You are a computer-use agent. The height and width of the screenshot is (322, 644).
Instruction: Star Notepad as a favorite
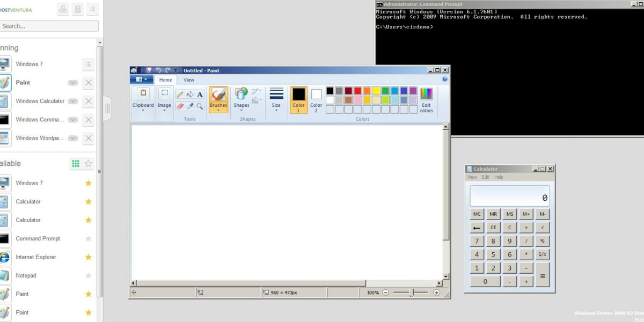click(88, 275)
